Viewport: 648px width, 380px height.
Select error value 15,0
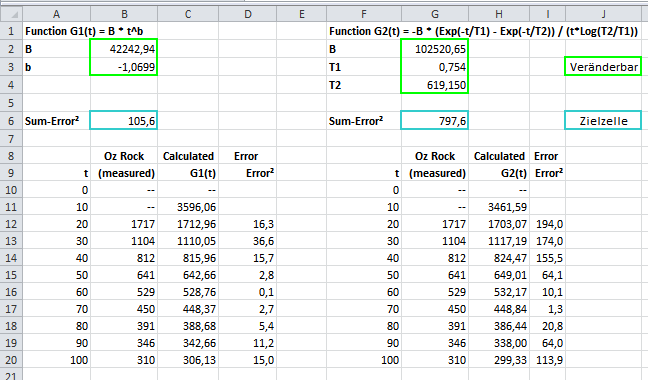tap(248, 360)
